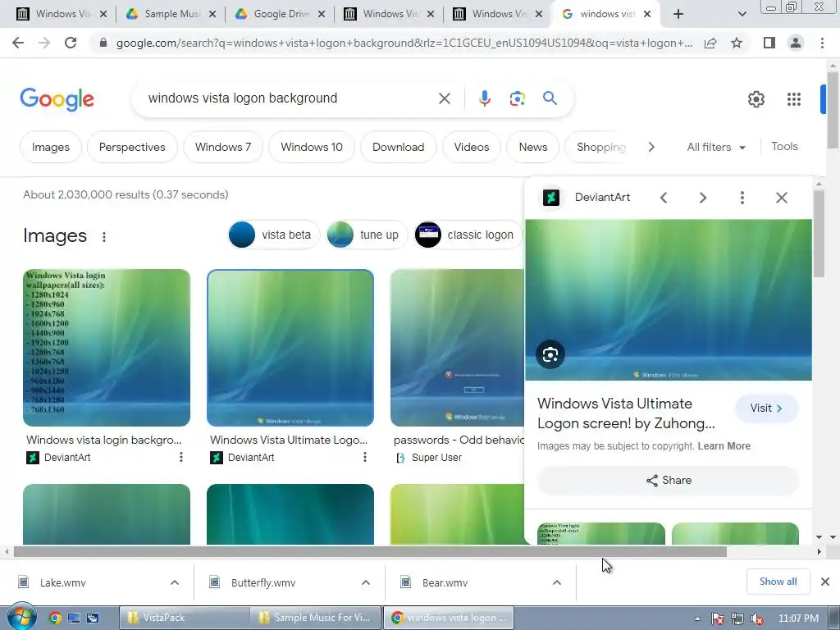This screenshot has width=840, height=630.
Task: Close the DeviantArt image preview panel
Action: click(x=782, y=198)
